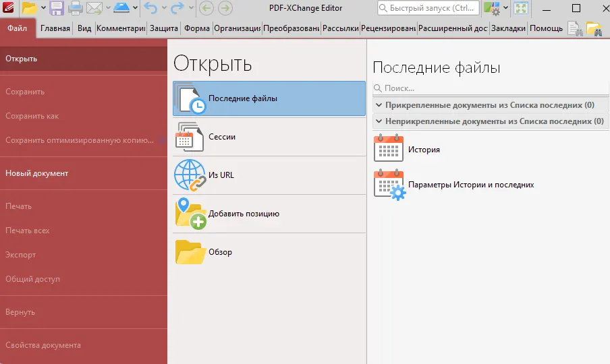Open the Помощь ribbon tab
This screenshot has width=610, height=364.
546,28
